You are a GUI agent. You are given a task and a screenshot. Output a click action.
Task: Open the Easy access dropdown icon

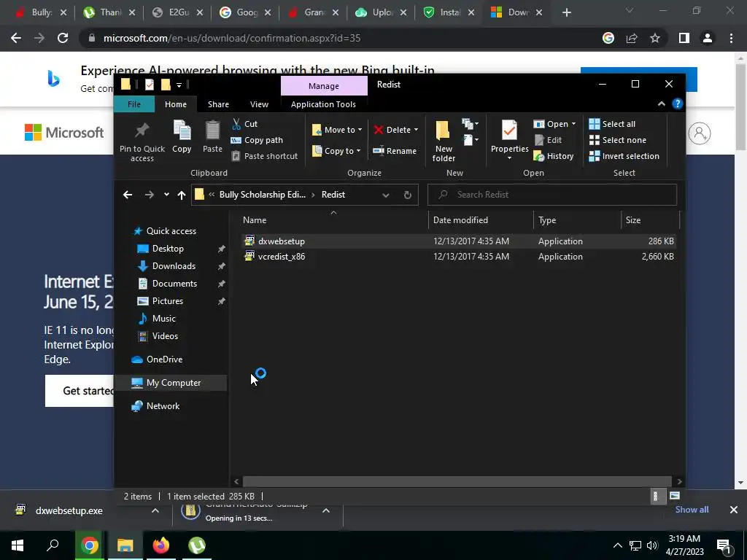coord(471,140)
